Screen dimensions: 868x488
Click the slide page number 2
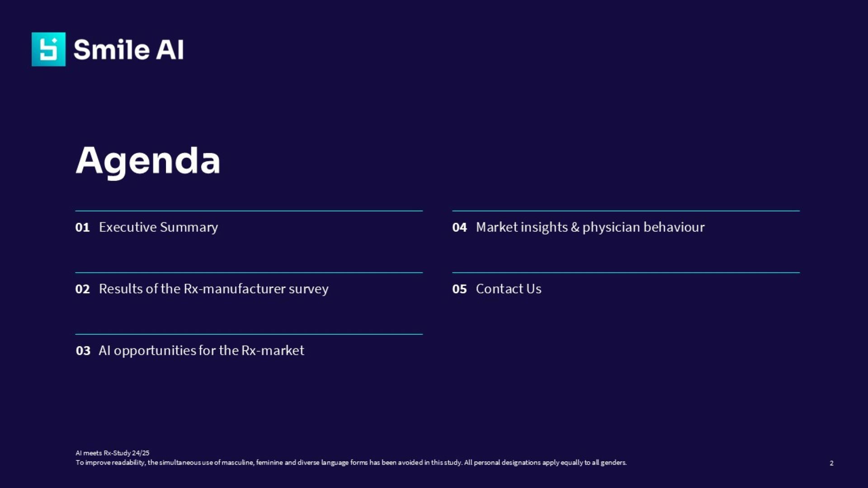(x=831, y=463)
